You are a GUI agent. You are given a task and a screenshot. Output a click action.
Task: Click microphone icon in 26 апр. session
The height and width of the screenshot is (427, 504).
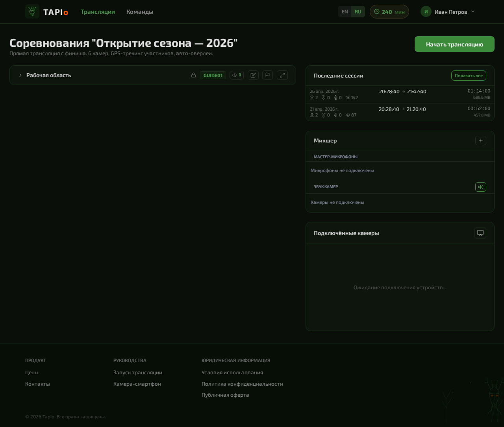click(x=335, y=98)
